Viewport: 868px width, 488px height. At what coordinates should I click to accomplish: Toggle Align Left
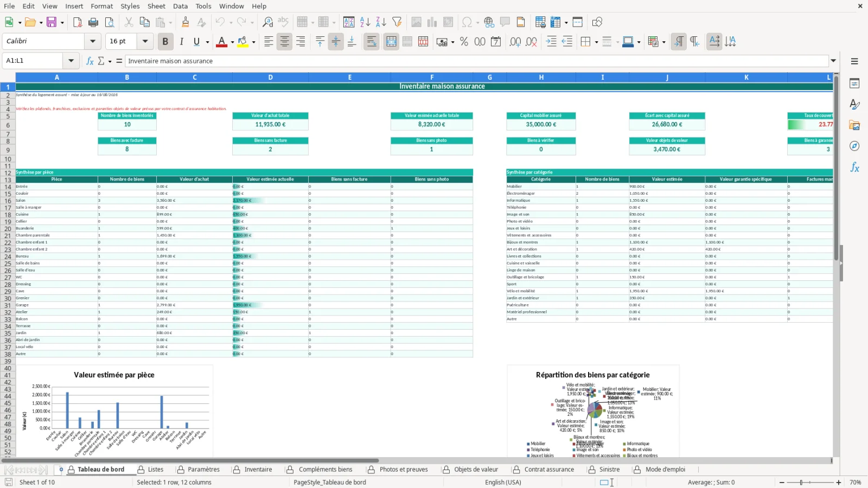(x=269, y=42)
